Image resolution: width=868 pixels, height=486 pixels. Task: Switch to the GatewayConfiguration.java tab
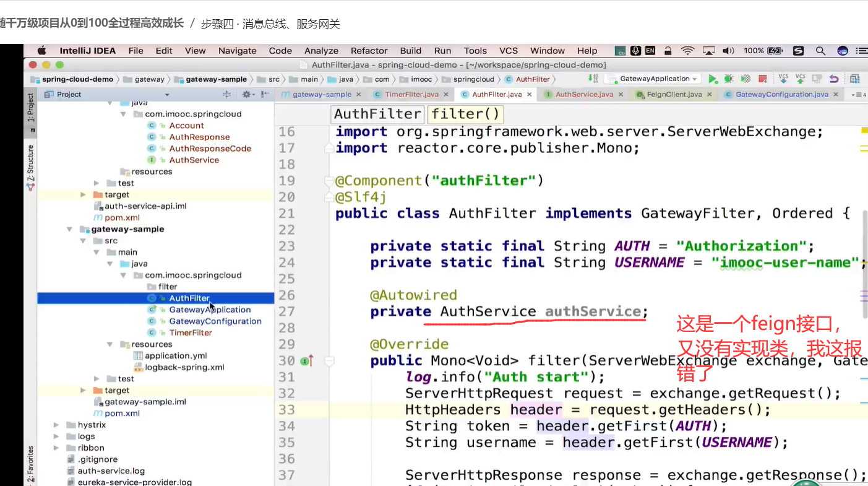point(781,95)
